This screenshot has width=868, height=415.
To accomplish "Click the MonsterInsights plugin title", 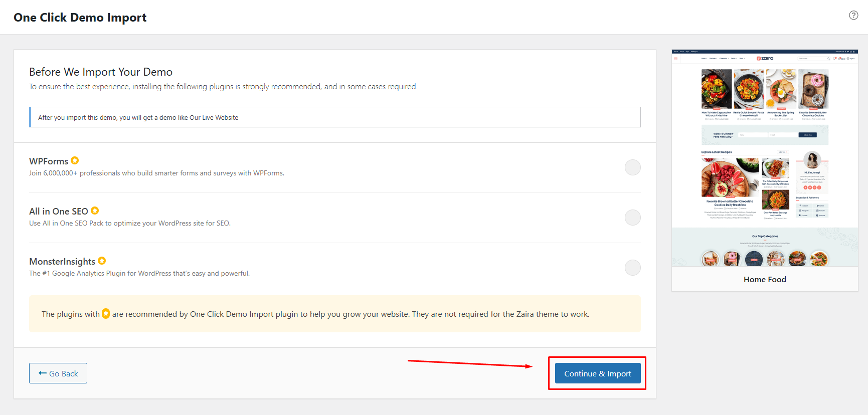I will coord(62,262).
